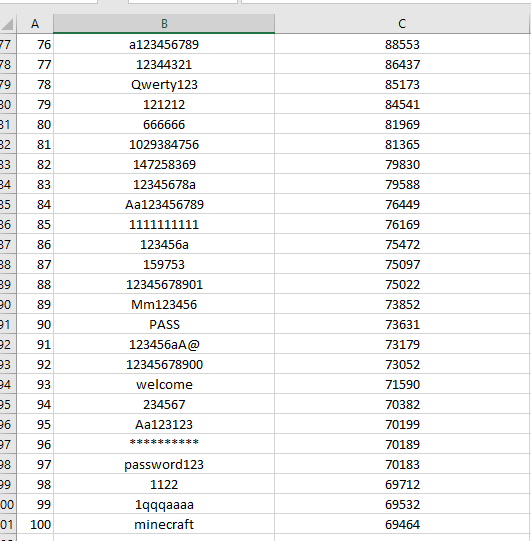The width and height of the screenshot is (531, 541).
Task: Select count cell 70189
Action: click(x=402, y=444)
